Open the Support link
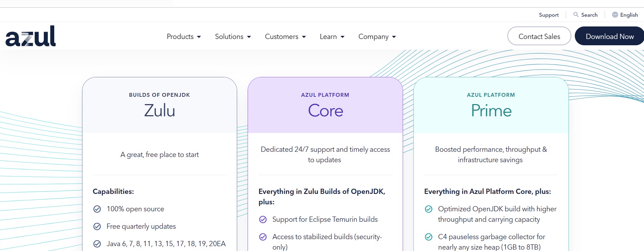This screenshot has width=644, height=251. pyautogui.click(x=549, y=15)
